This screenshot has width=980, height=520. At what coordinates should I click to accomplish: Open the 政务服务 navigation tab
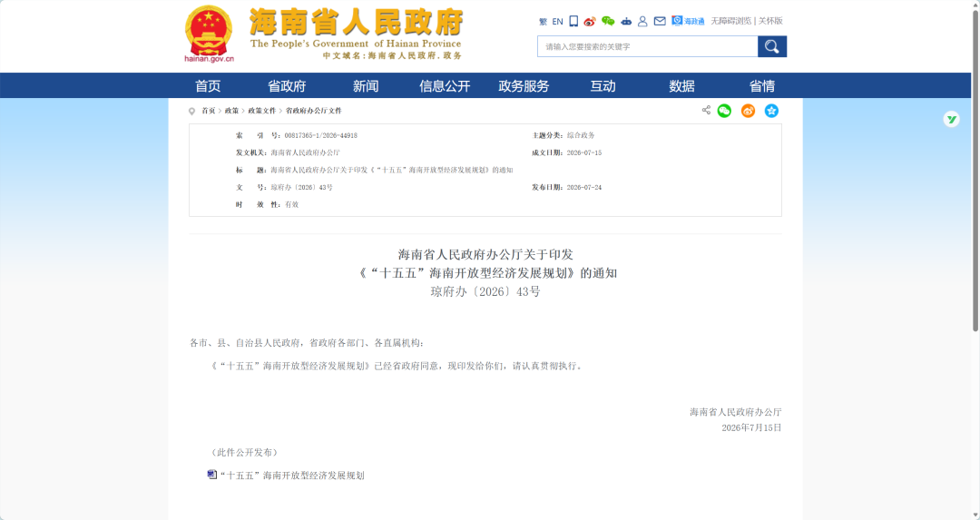(x=524, y=85)
